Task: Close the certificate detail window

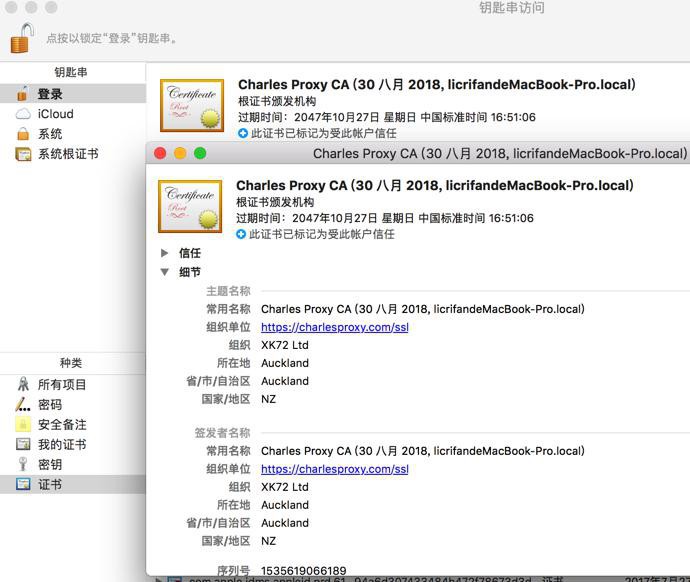Action: coord(160,153)
